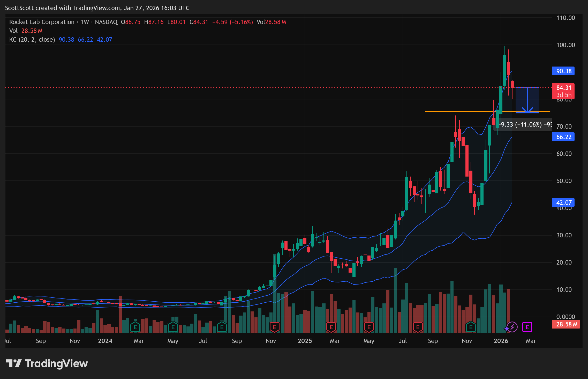Click the green earnings E marker near May 2024
Screen dimensions: 588x379
[x=173, y=327]
